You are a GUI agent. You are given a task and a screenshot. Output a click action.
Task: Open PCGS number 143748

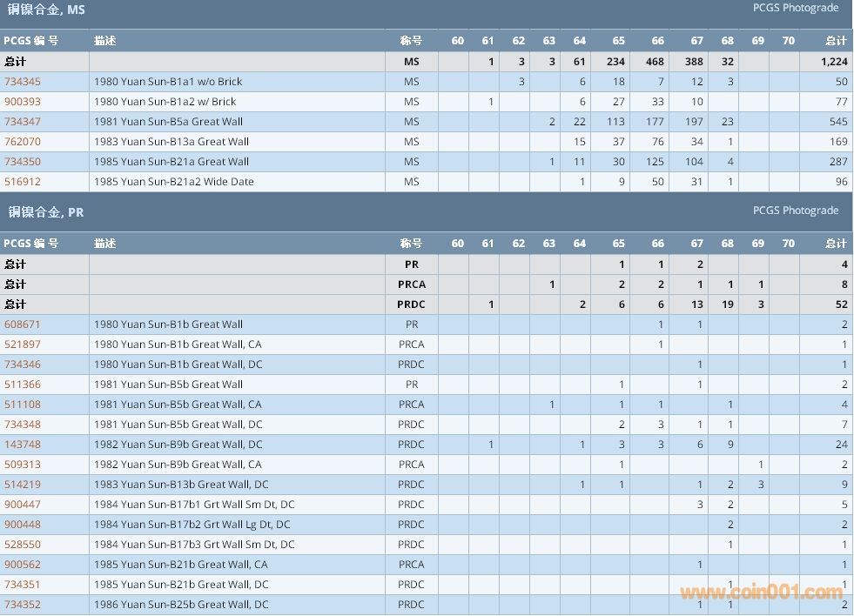23,445
